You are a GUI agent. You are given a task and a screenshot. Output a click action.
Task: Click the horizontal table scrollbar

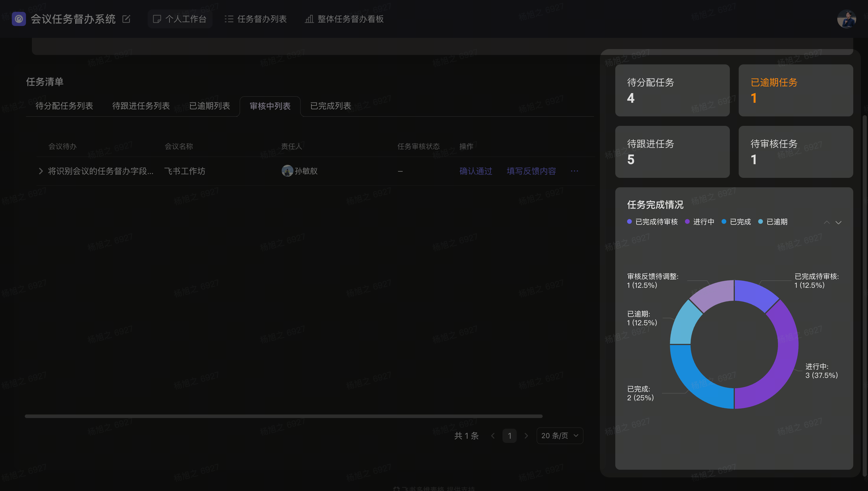click(283, 416)
